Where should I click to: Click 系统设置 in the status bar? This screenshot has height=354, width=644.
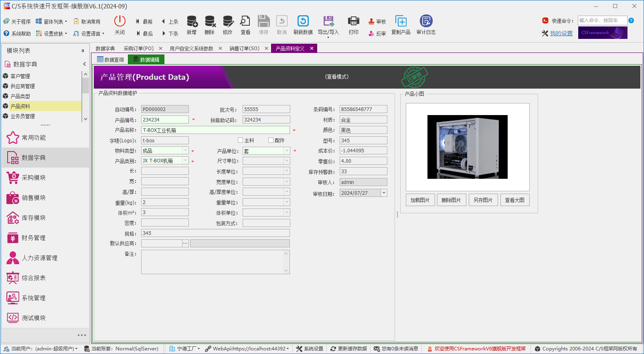[310, 349]
